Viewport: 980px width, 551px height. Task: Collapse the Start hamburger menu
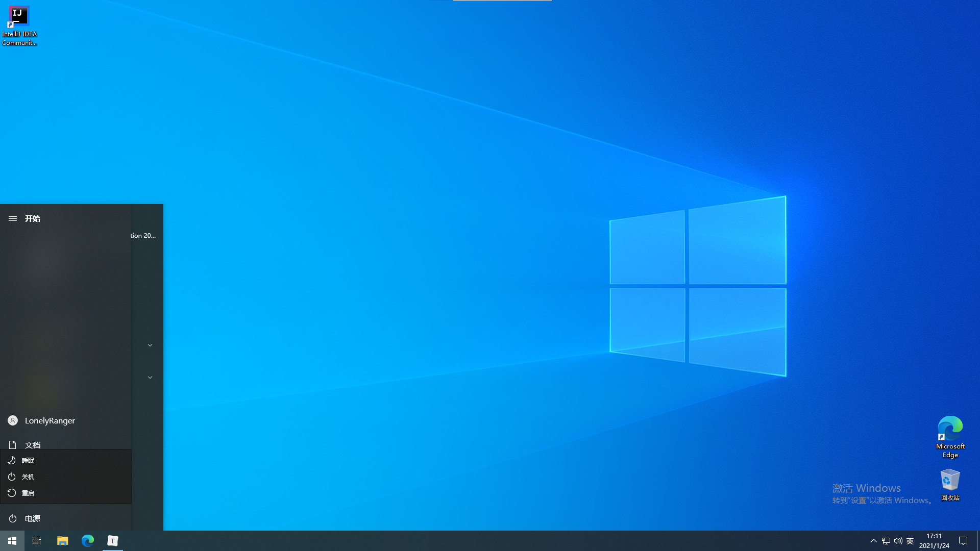13,219
